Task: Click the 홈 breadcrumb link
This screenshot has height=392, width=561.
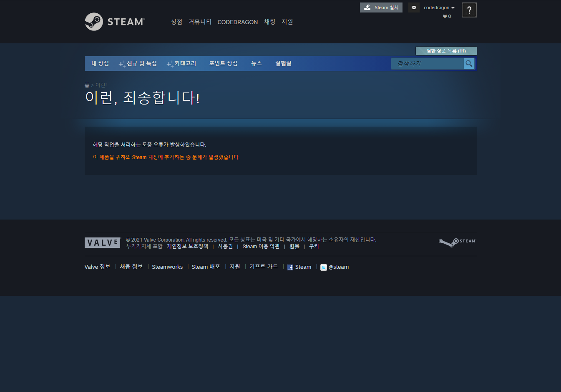Action: pos(87,85)
